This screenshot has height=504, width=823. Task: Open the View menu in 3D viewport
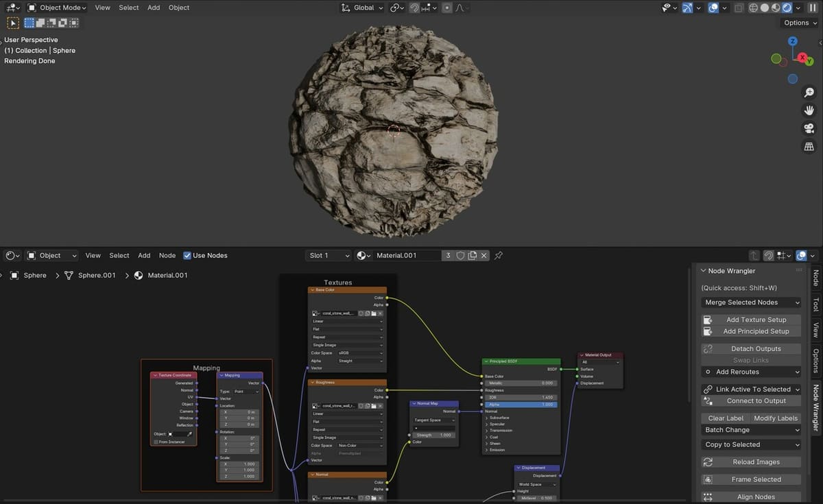(102, 8)
